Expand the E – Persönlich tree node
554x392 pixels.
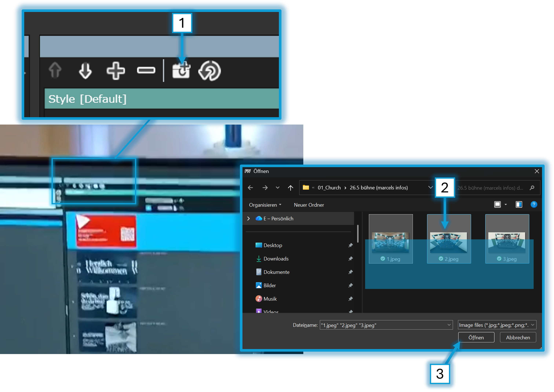click(x=248, y=218)
